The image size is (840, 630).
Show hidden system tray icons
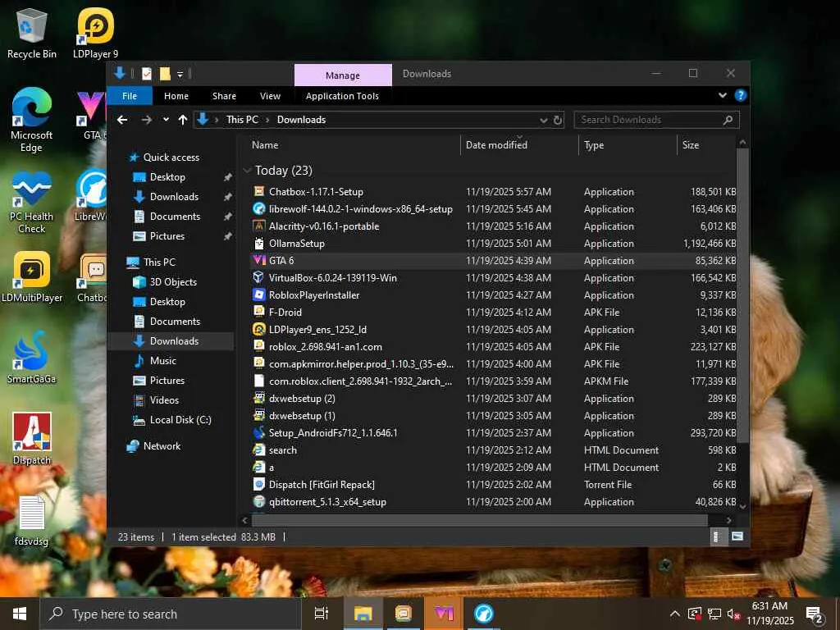[675, 614]
